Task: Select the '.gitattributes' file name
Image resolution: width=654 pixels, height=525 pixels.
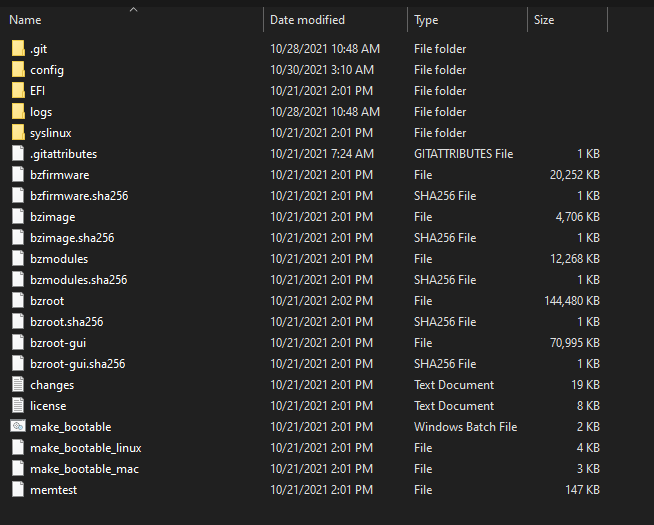Action: [63, 154]
